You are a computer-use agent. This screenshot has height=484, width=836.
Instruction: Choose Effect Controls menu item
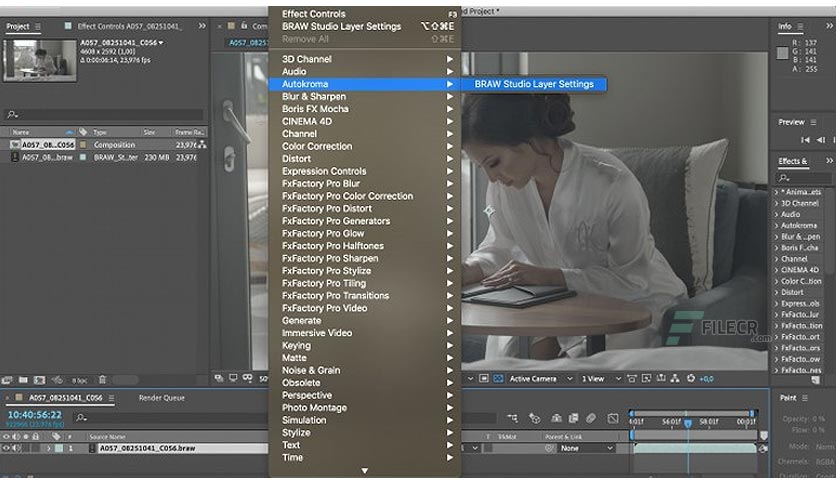[365, 14]
